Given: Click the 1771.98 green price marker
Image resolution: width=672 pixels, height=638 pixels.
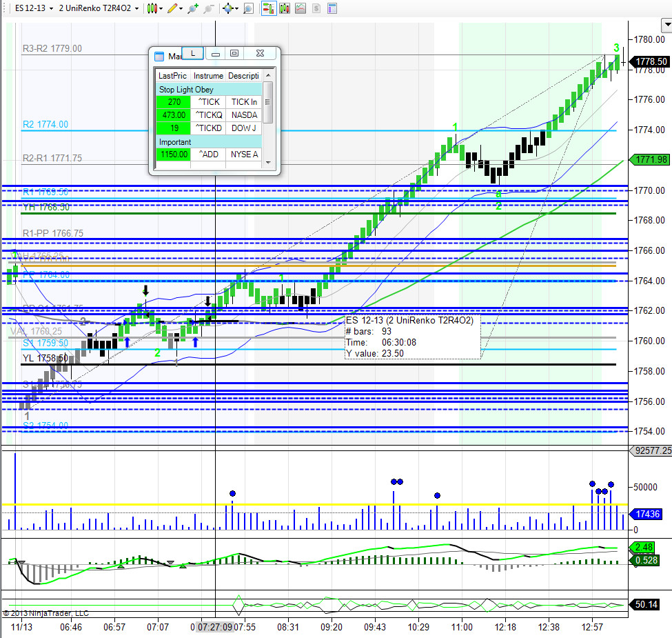Looking at the screenshot, I should click(x=651, y=159).
